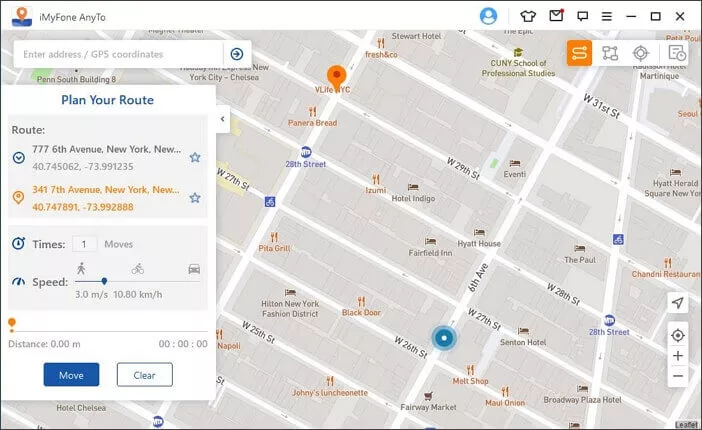Favorite the 777 6th Avenue location
The height and width of the screenshot is (430, 702).
[195, 157]
